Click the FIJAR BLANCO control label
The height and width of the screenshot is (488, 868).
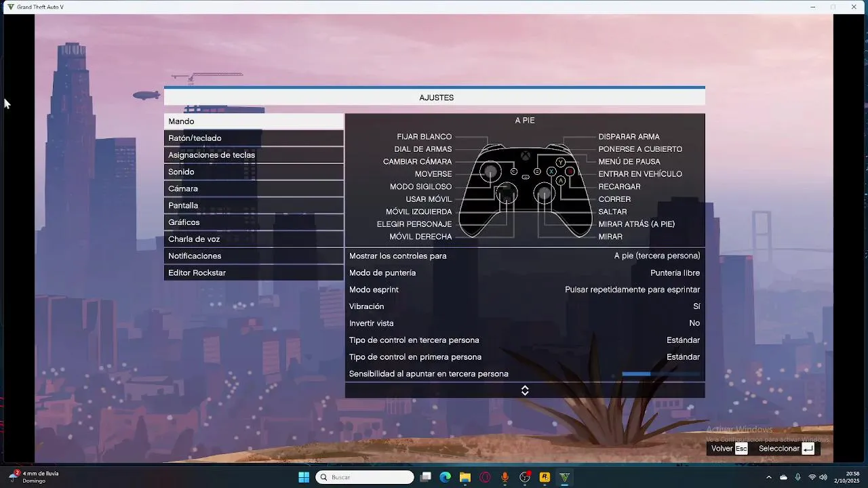(425, 137)
